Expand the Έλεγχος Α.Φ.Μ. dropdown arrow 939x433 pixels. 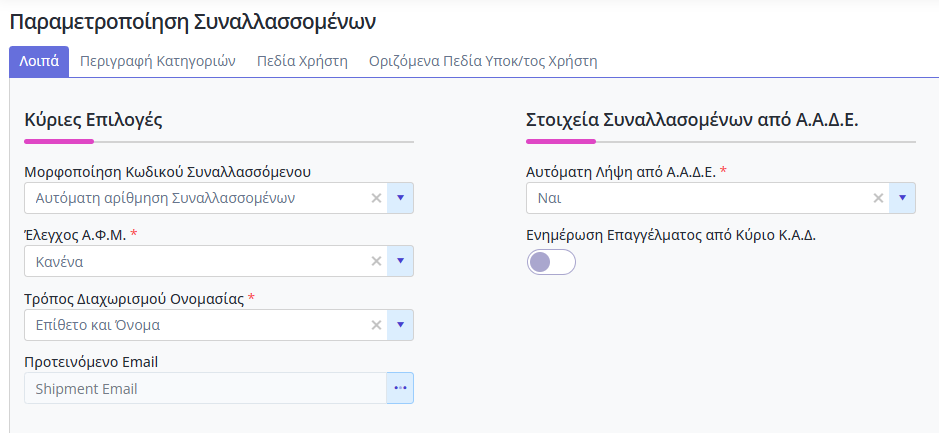click(400, 262)
